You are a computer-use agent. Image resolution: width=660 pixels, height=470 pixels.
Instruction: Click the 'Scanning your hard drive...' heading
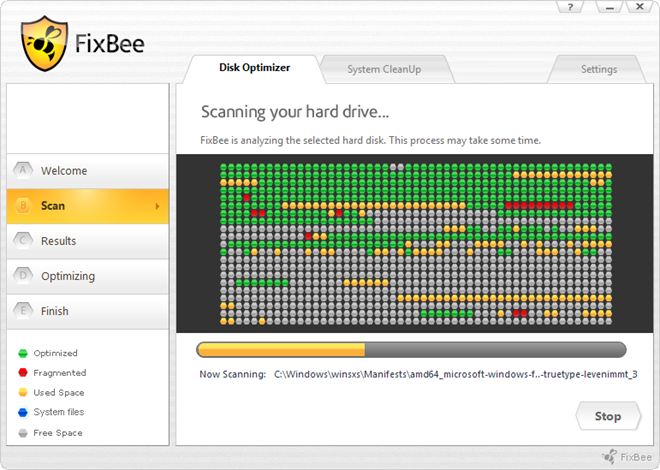point(295,112)
